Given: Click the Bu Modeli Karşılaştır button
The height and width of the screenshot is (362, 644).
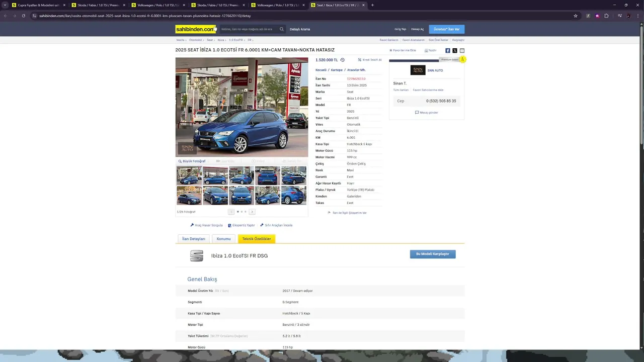Looking at the screenshot, I should (433, 254).
